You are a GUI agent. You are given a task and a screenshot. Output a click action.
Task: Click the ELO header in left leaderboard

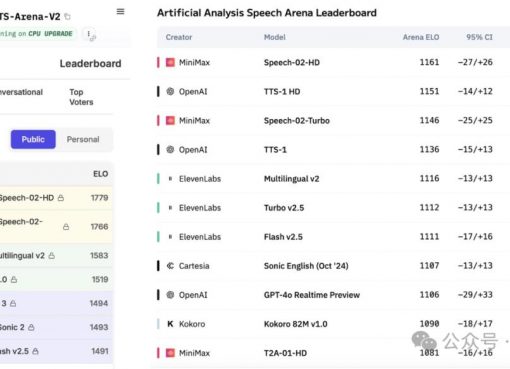click(100, 174)
